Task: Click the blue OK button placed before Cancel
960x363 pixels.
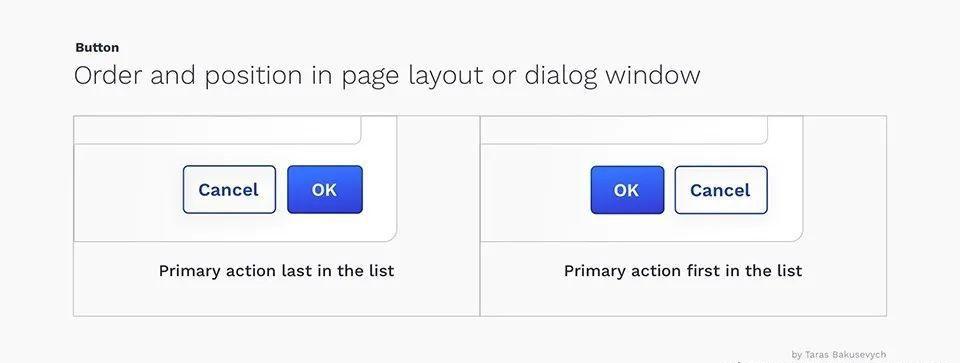Action: [627, 190]
